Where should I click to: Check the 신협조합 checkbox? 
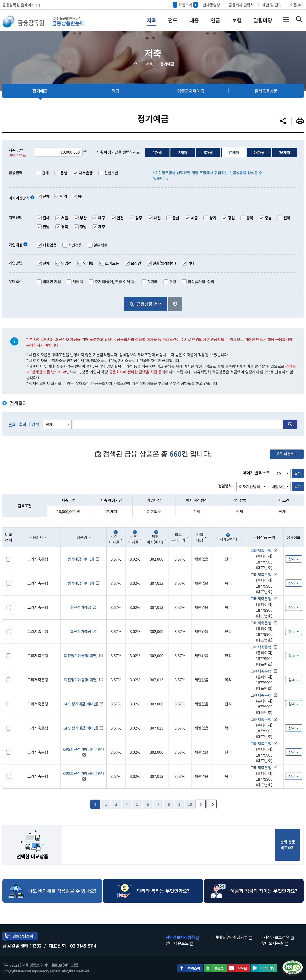101,173
